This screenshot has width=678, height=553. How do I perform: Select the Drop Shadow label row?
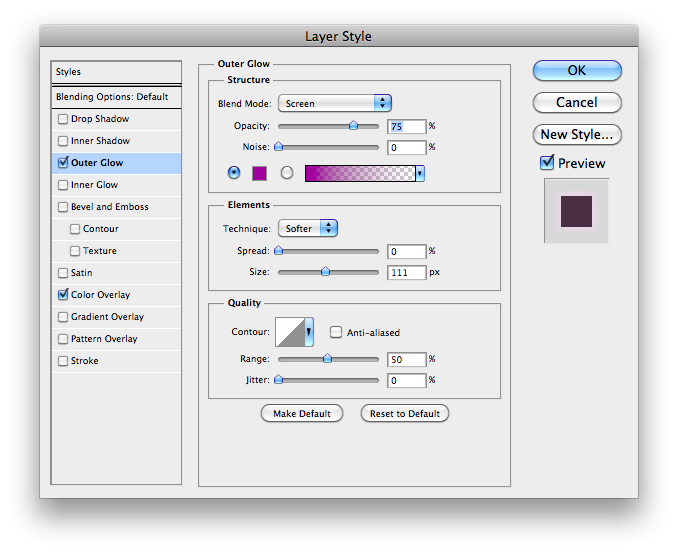click(116, 119)
